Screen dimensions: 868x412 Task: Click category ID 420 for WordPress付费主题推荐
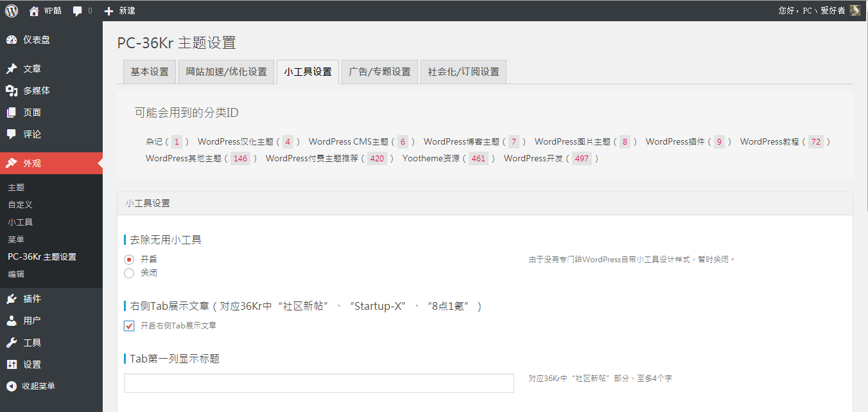coord(378,159)
